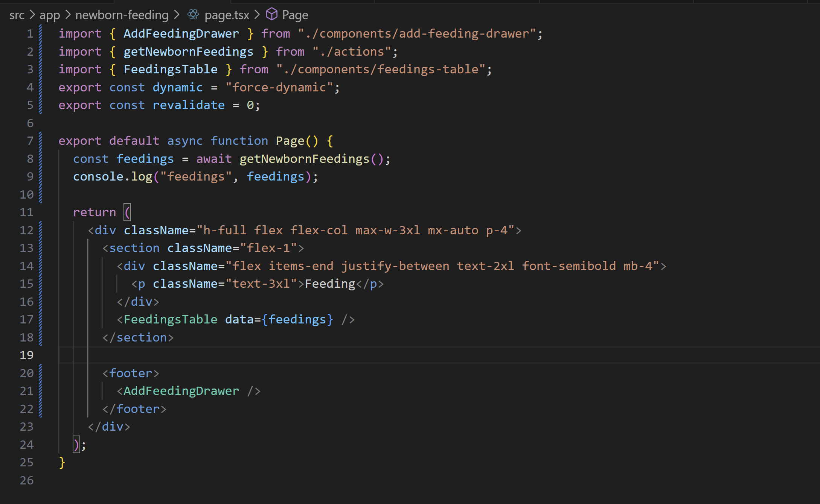Click line number 7 in gutter
This screenshot has height=504, width=820.
coord(30,141)
